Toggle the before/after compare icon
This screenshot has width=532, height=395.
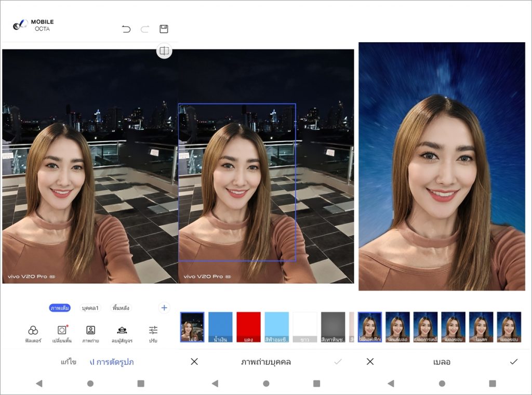coord(164,51)
